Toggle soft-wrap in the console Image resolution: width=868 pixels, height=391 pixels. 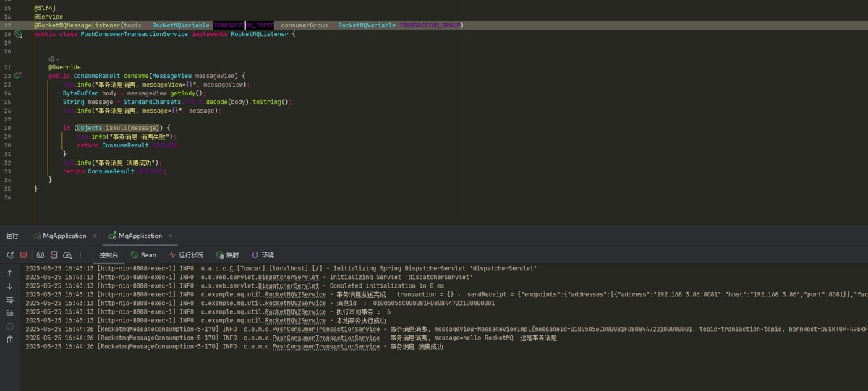tap(9, 300)
